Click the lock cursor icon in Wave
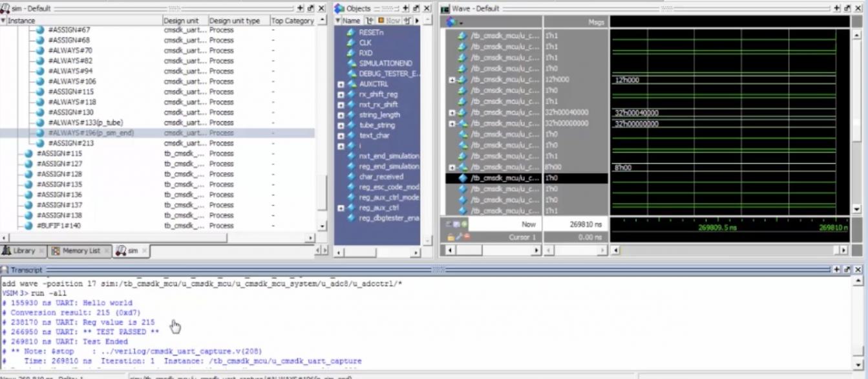The width and height of the screenshot is (868, 379). point(450,237)
